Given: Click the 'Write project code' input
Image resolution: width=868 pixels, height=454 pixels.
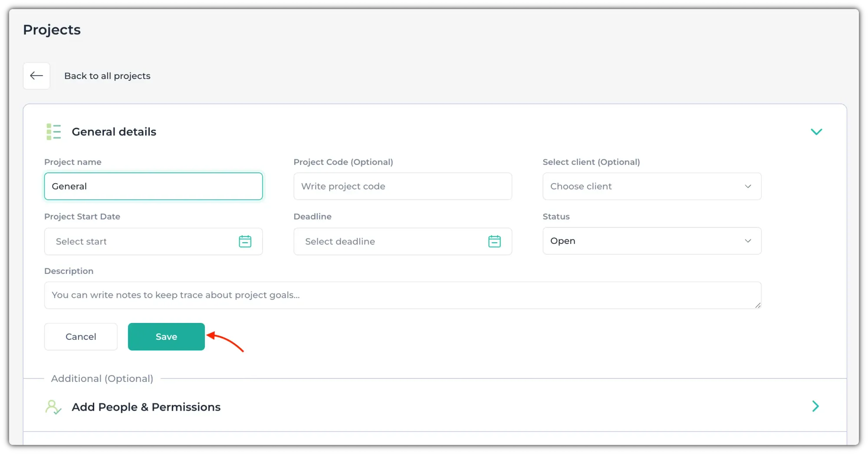Looking at the screenshot, I should 402,186.
